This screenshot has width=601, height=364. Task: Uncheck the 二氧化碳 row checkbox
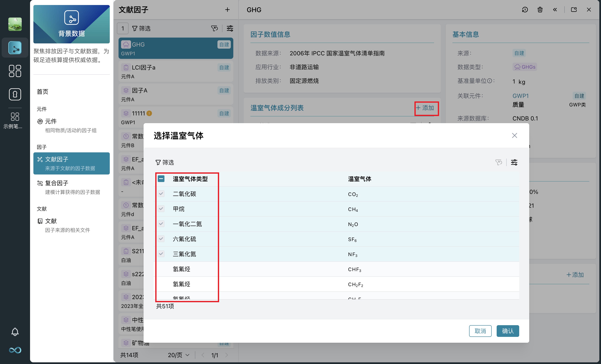click(x=161, y=194)
